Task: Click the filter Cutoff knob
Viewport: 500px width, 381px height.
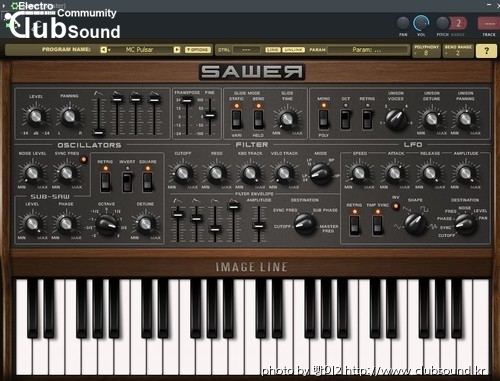Action: pos(183,173)
